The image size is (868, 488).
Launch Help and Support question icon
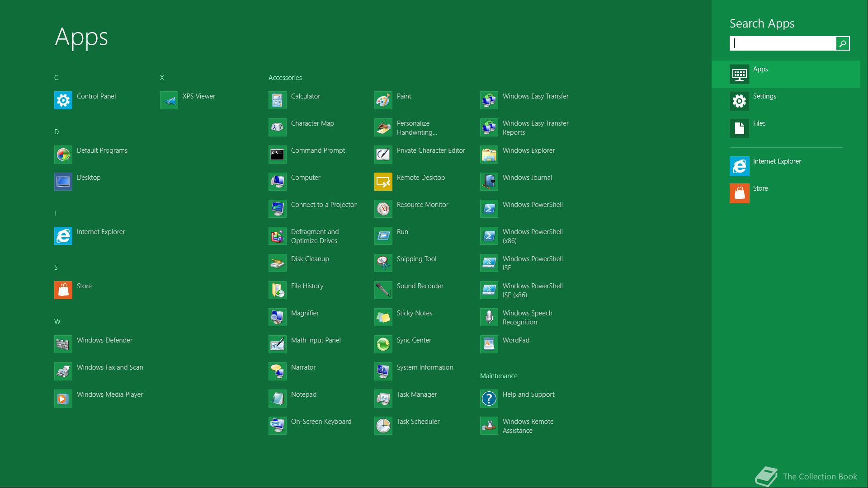pos(489,399)
